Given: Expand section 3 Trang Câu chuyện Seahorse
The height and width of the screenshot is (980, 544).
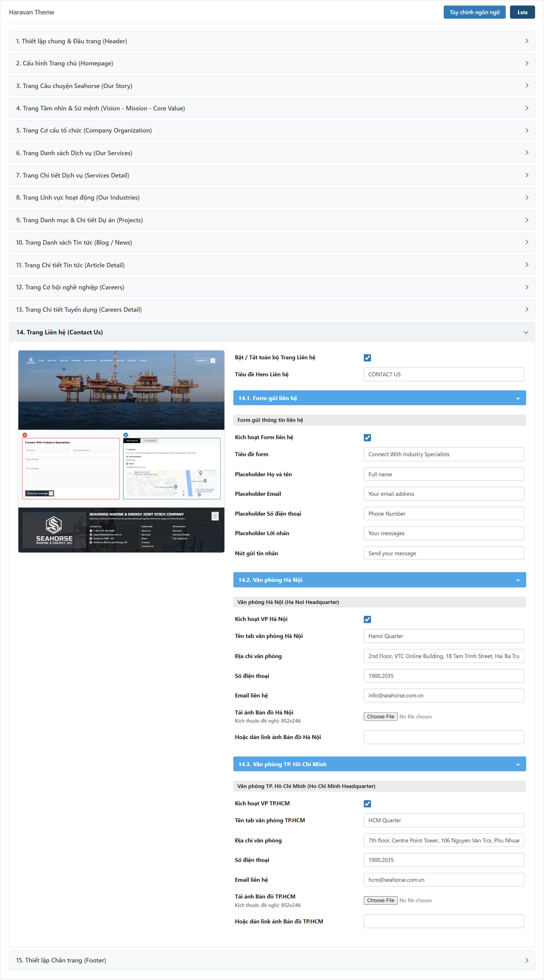Looking at the screenshot, I should coord(272,86).
